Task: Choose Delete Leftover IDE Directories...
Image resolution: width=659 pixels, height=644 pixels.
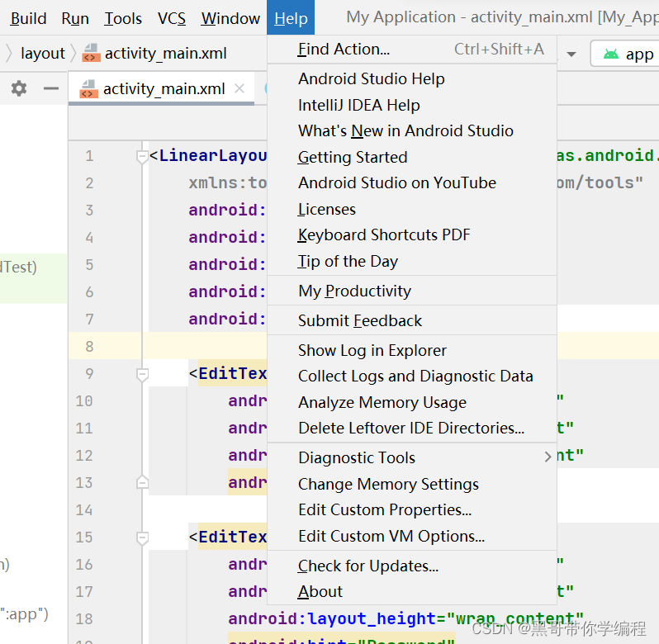Action: pyautogui.click(x=412, y=429)
